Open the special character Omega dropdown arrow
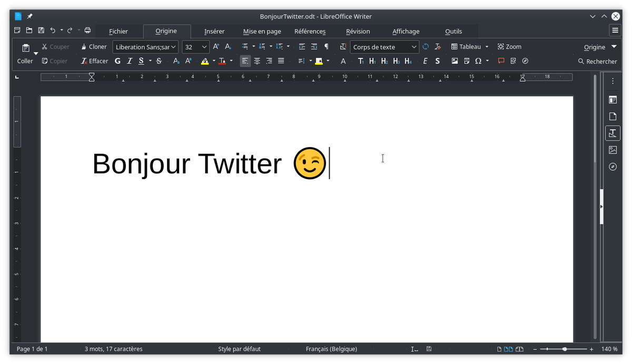This screenshot has width=632, height=364. tap(487, 61)
